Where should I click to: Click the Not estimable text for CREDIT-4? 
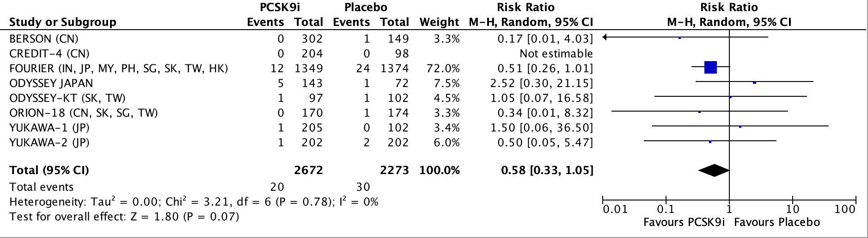(x=556, y=54)
